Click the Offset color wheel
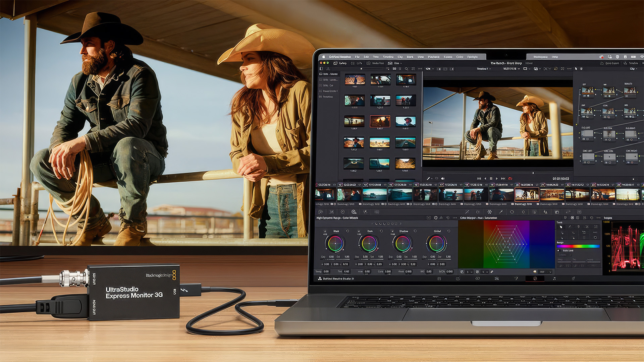Screen dimensions: 644x362 tap(436, 243)
